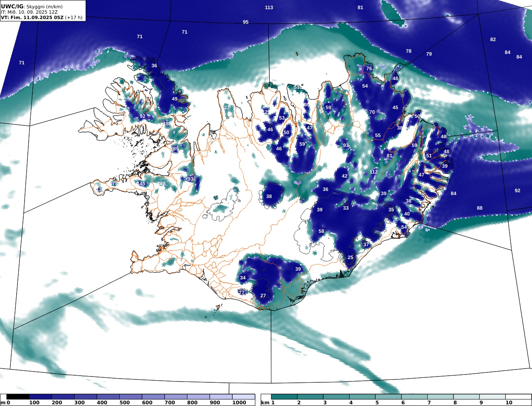Click the 4–5 km teal legend swatch

(x=362, y=397)
